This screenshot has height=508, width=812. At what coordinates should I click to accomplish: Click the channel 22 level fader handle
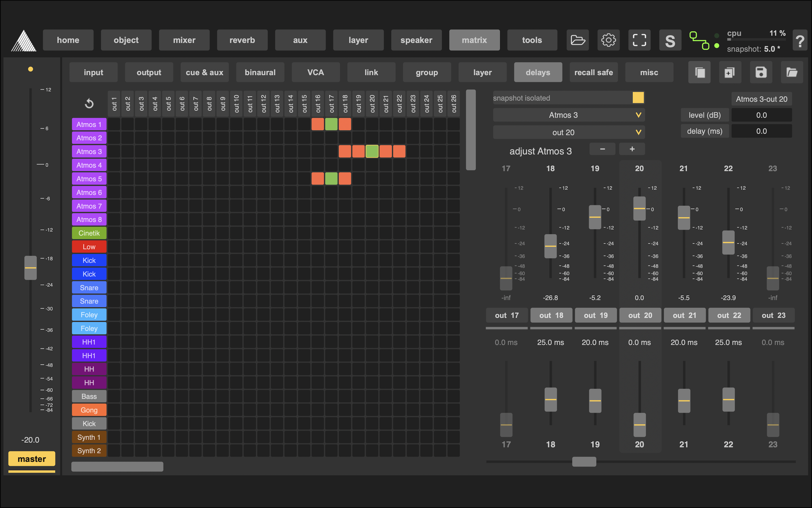[x=728, y=243]
